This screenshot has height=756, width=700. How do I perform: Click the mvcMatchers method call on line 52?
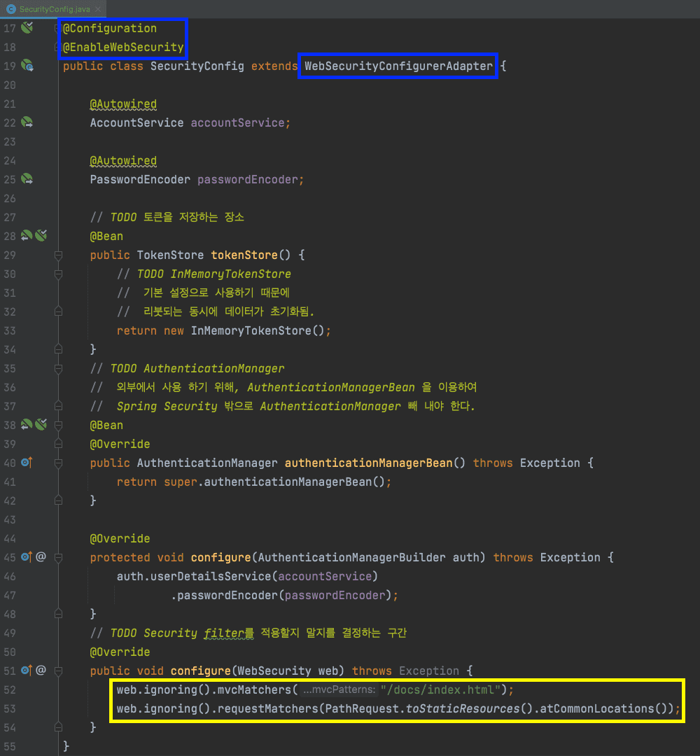tap(255, 689)
